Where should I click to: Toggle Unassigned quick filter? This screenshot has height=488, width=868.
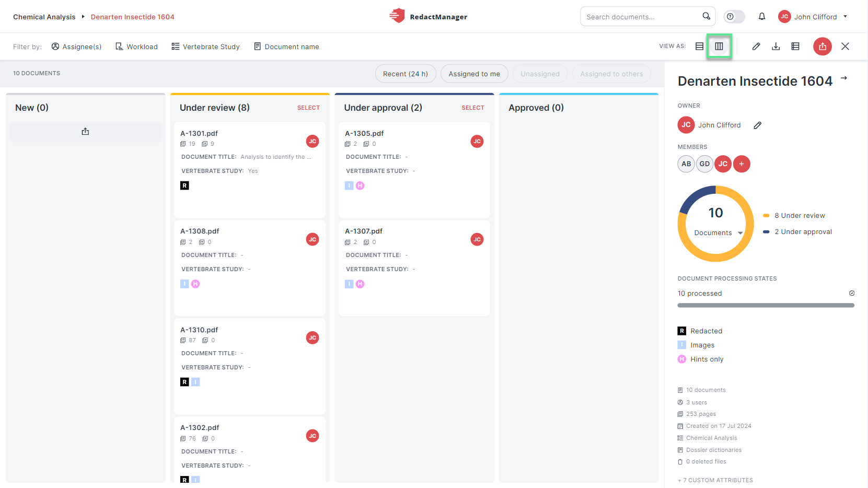click(x=540, y=74)
